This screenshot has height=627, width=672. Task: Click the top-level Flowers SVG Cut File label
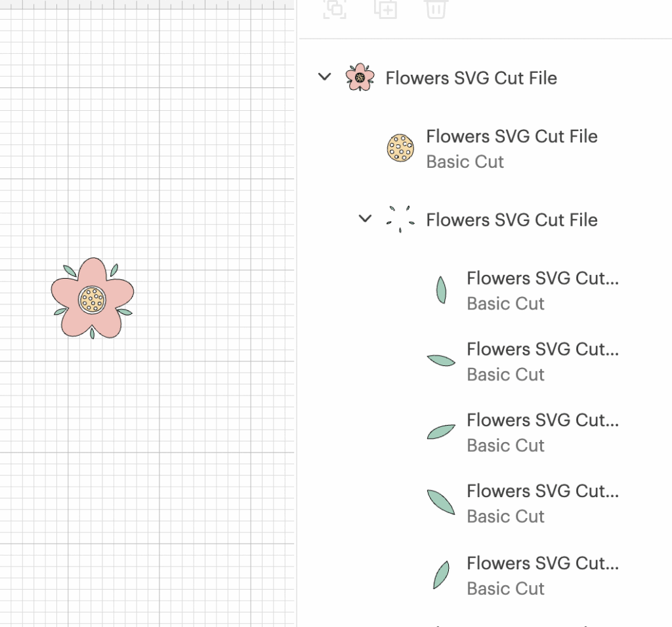[x=471, y=78]
